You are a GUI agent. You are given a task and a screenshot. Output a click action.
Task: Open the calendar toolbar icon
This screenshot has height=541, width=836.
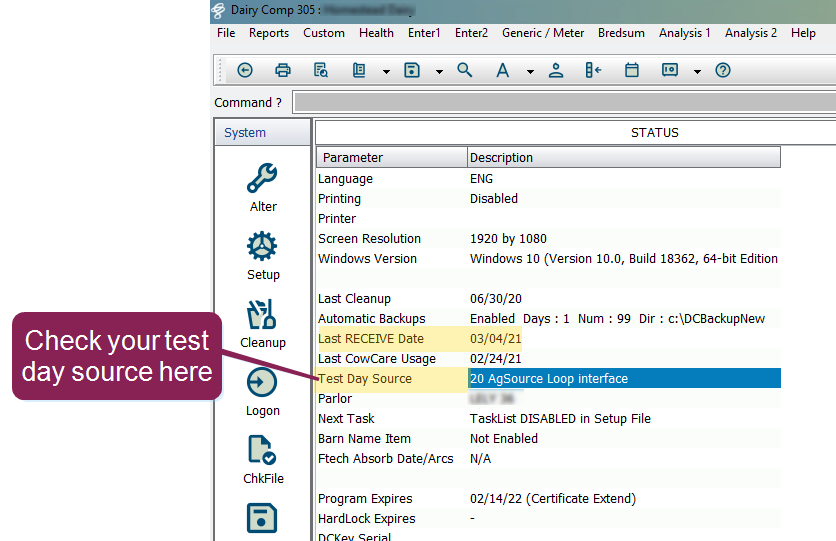(632, 70)
